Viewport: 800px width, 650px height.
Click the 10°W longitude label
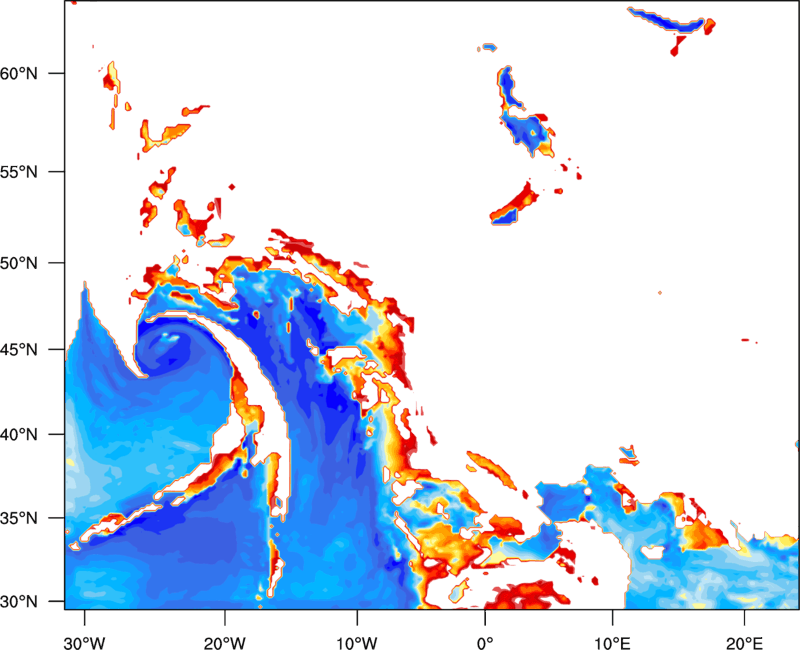coord(356,643)
